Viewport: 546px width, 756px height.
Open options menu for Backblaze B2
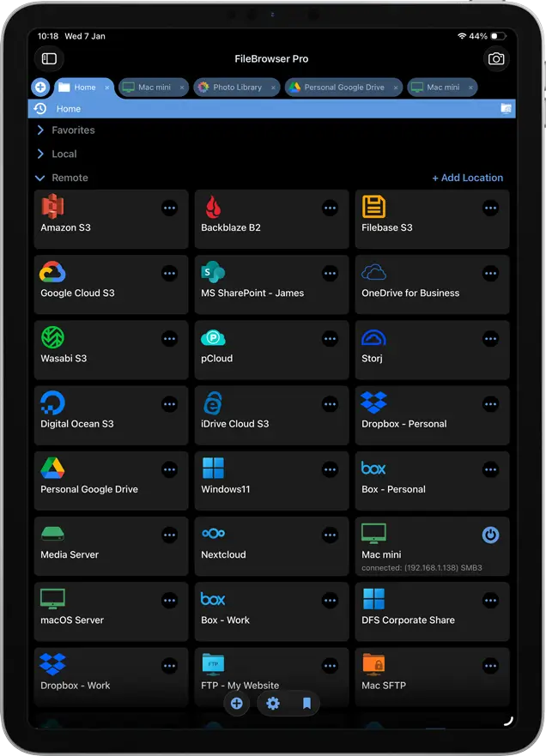(x=330, y=209)
